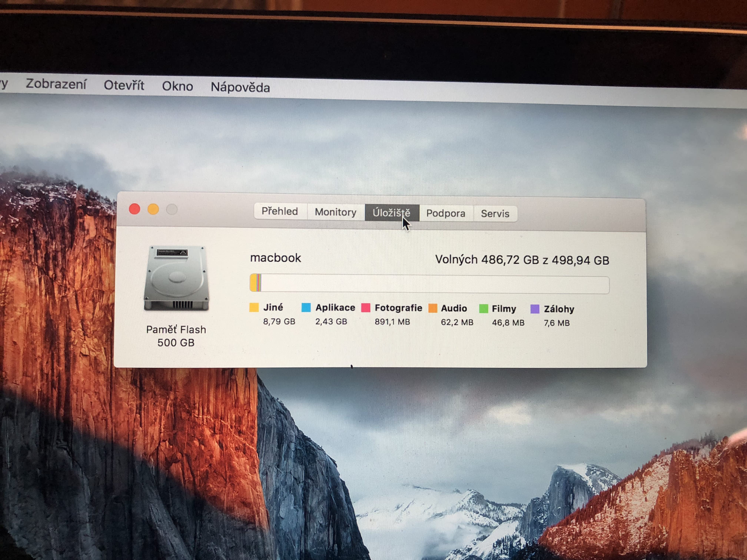
Task: Click the yellow Jiné legend swatch
Action: pos(254,307)
